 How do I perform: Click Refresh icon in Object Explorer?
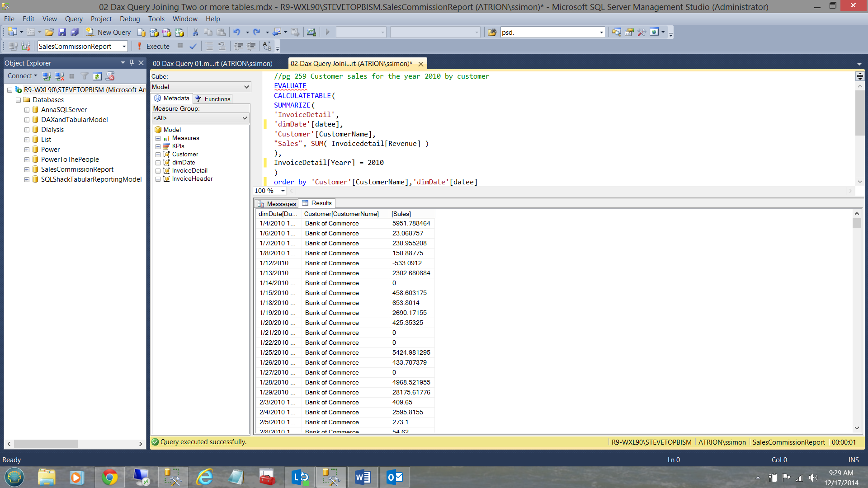coord(97,76)
